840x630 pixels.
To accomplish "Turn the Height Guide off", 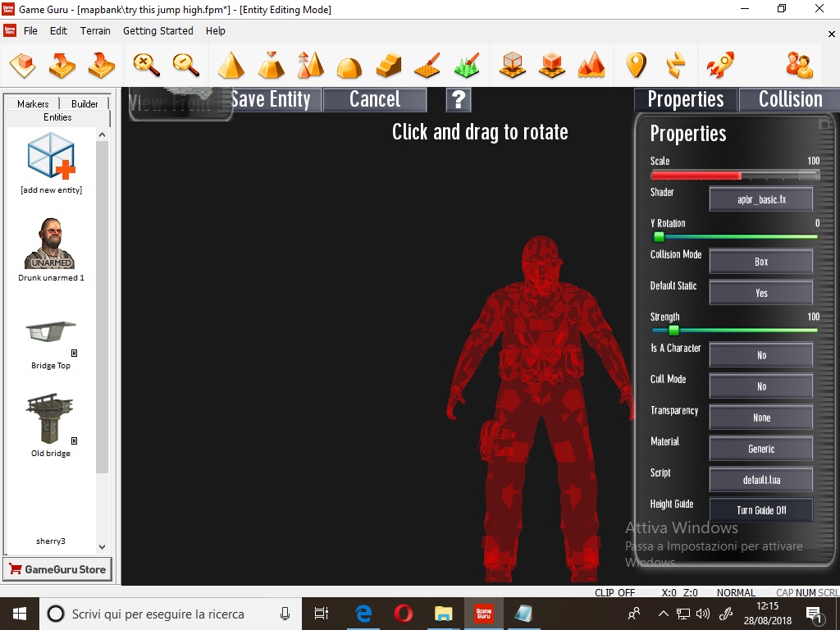I will pyautogui.click(x=760, y=509).
